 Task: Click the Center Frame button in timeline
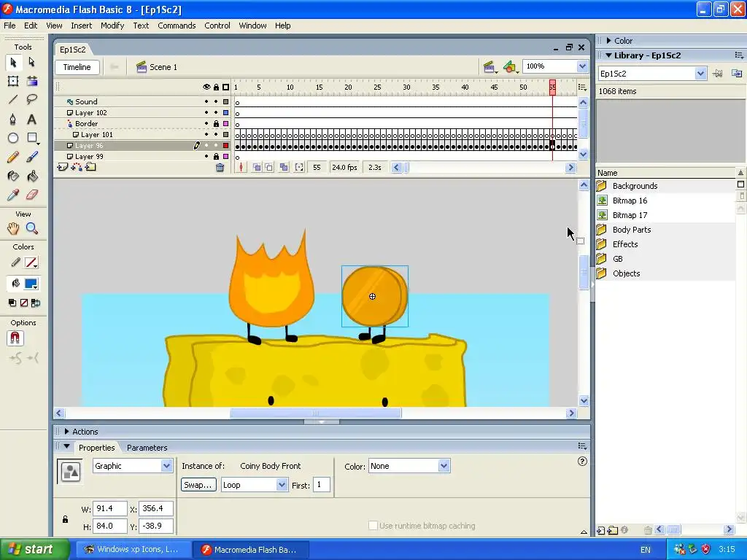[x=241, y=167]
